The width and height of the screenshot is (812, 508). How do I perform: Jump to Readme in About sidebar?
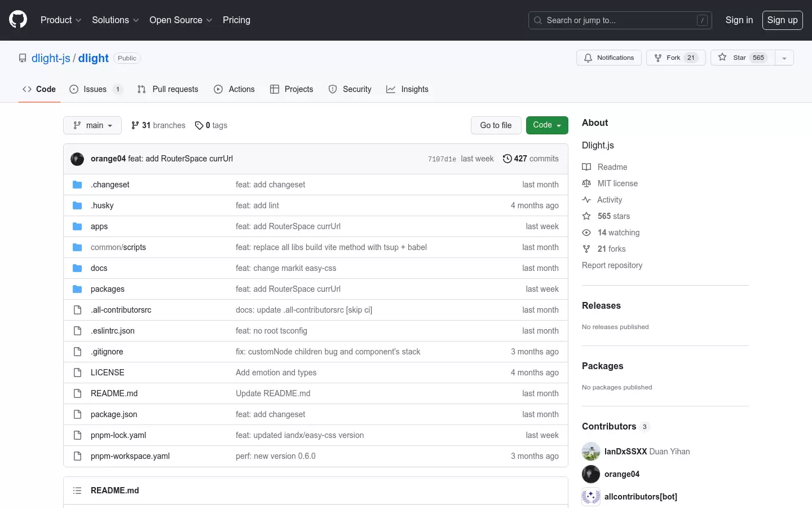pyautogui.click(x=604, y=167)
